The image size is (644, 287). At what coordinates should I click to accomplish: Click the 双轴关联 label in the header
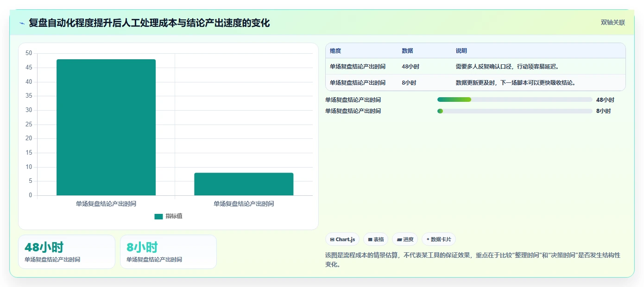click(x=613, y=23)
